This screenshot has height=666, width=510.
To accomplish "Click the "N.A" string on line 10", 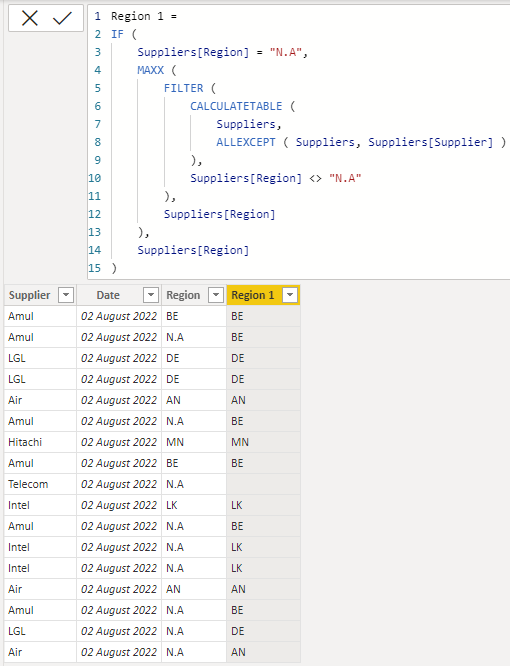I will pos(345,178).
